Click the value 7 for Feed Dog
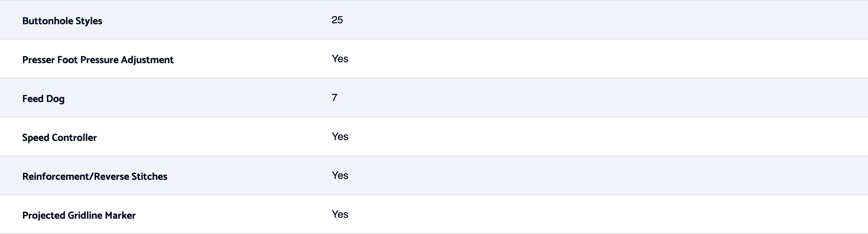868x234 pixels. point(334,98)
